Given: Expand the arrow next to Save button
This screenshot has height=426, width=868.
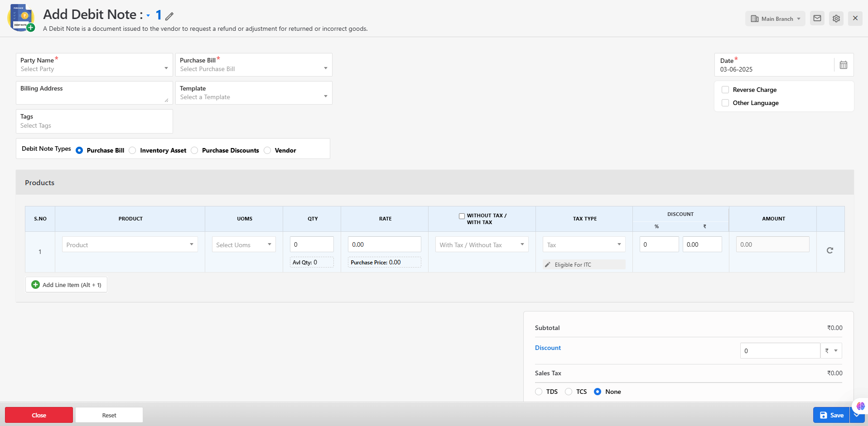Looking at the screenshot, I should 856,415.
